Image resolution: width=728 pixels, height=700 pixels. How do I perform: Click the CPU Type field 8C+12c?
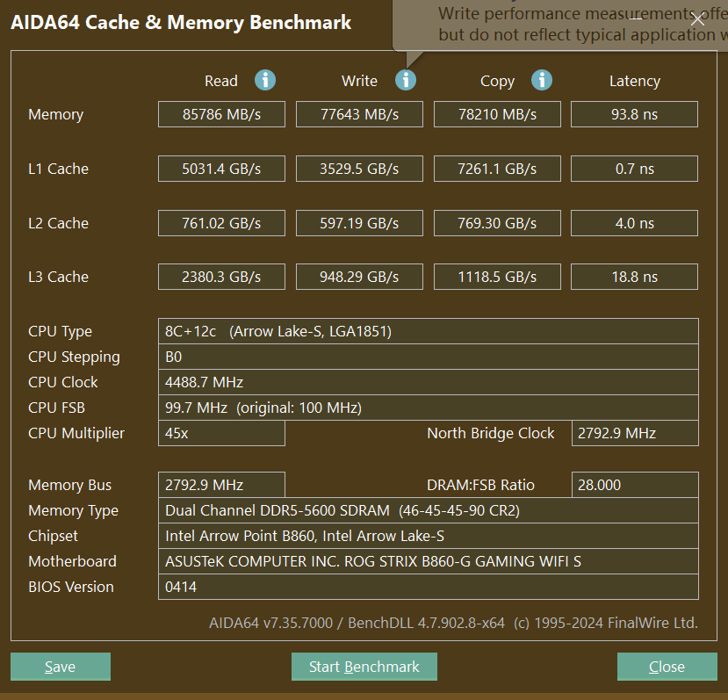pos(428,331)
